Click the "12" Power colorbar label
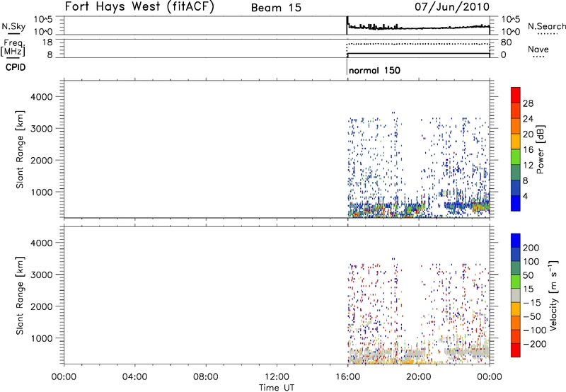The image size is (566, 392). (x=528, y=166)
